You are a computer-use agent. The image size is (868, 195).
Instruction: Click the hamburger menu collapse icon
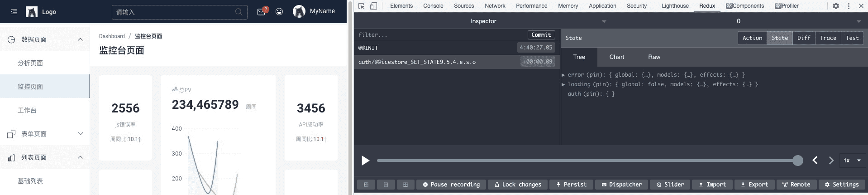coord(14,12)
